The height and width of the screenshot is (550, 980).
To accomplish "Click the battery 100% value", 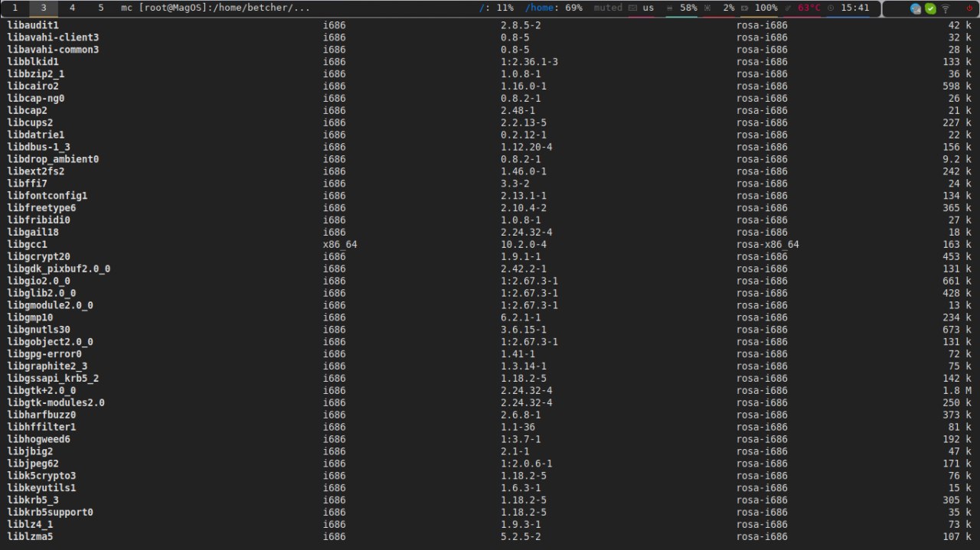I will click(x=766, y=8).
